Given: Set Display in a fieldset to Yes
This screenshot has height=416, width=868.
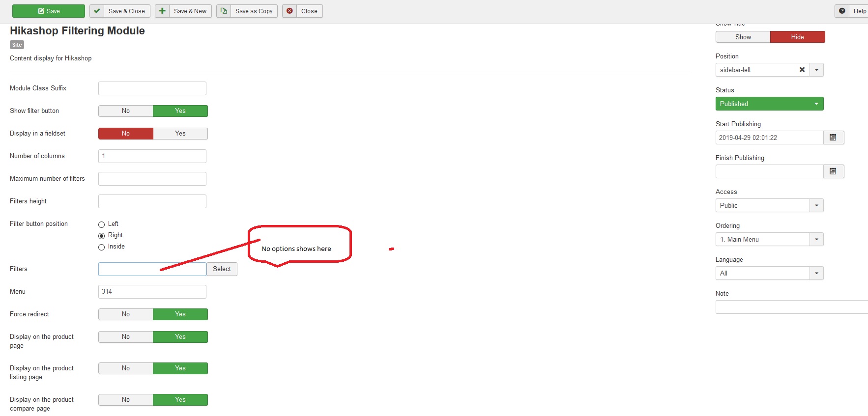Looking at the screenshot, I should click(x=180, y=134).
